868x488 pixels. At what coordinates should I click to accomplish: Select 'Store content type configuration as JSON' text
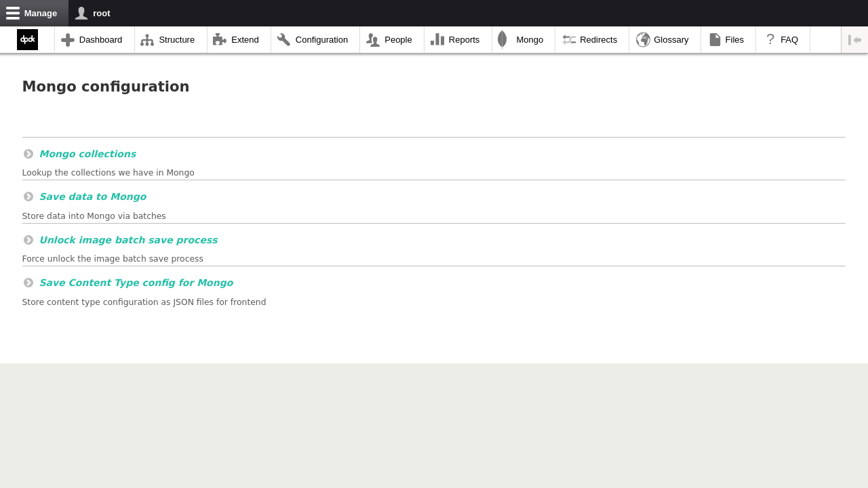tap(144, 302)
